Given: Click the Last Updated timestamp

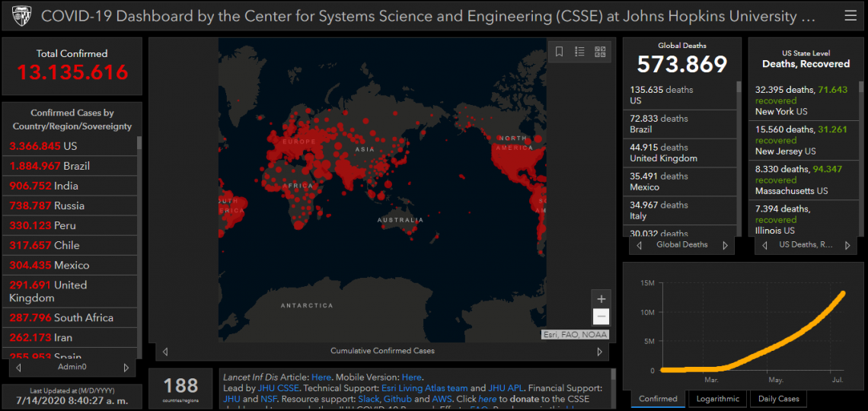Looking at the screenshot, I should pyautogui.click(x=72, y=400).
